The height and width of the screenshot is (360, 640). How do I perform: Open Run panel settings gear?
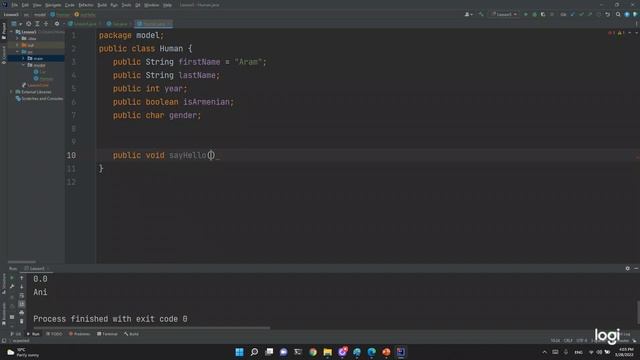pyautogui.click(x=627, y=268)
